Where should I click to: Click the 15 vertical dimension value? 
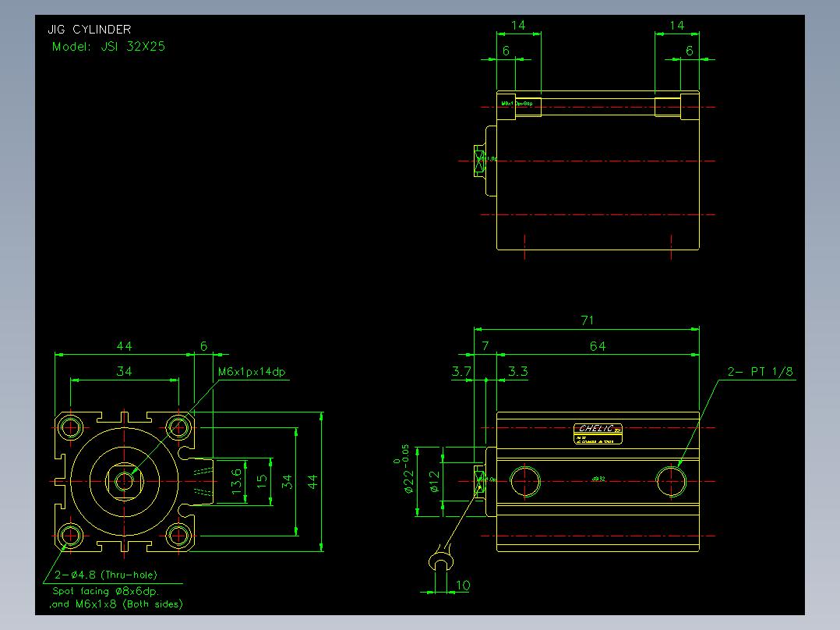pyautogui.click(x=262, y=481)
